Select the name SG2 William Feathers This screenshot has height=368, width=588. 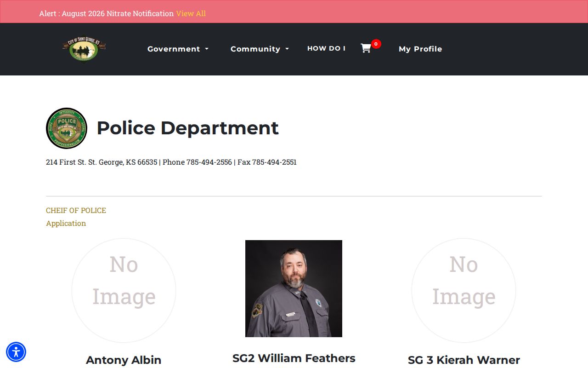(294, 358)
